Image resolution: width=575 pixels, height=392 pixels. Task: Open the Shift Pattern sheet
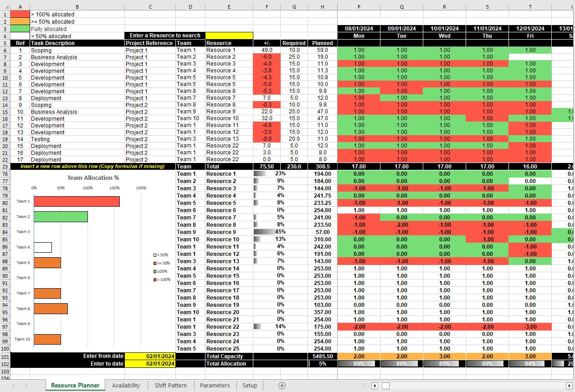170,385
